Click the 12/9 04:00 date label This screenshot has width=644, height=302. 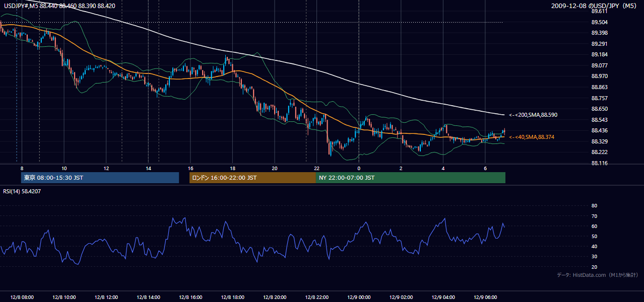point(443,297)
